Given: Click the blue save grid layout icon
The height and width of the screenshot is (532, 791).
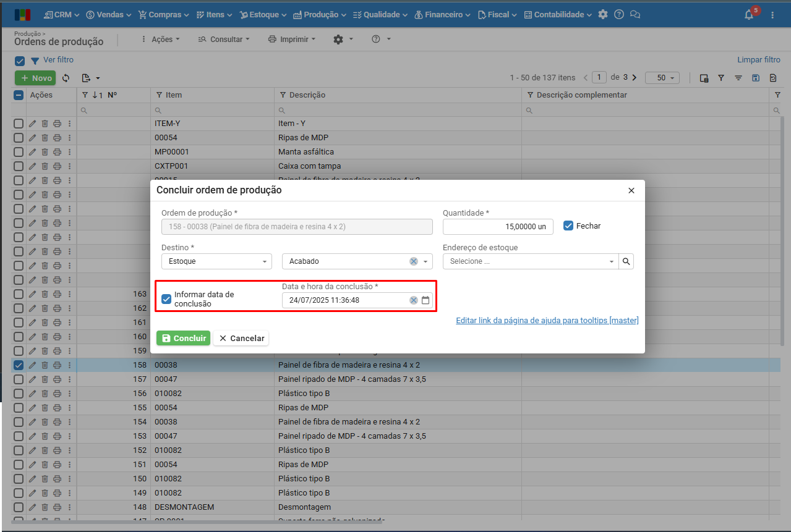Looking at the screenshot, I should (756, 78).
